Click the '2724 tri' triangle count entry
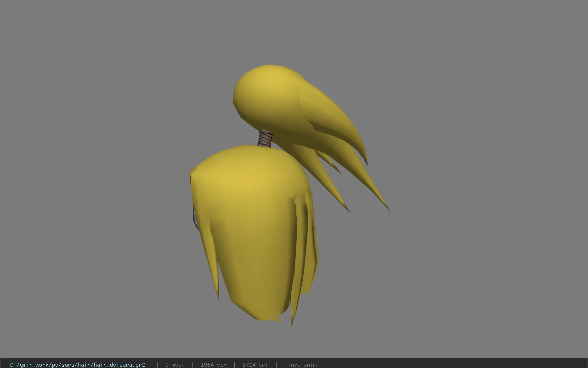The height and width of the screenshot is (368, 588). tap(255, 365)
